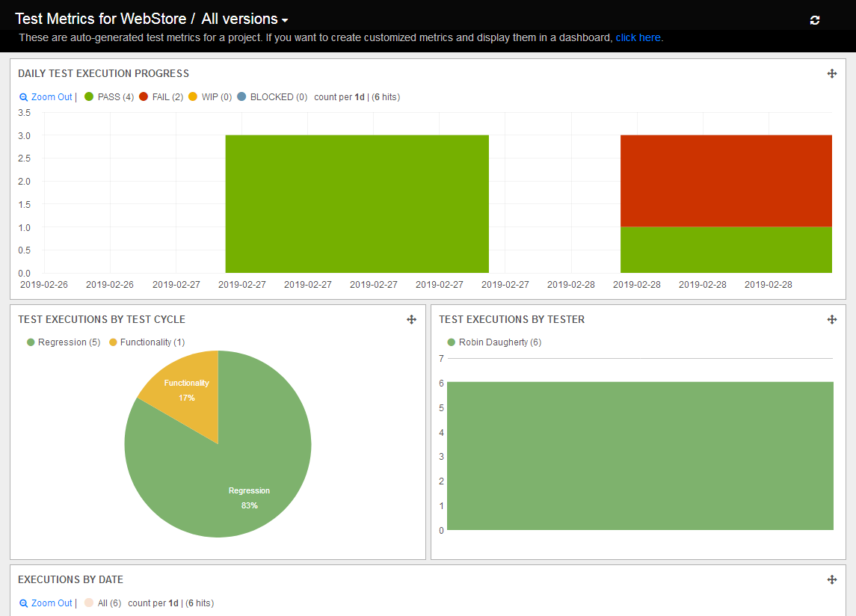Click the refresh metrics icon
The width and height of the screenshot is (856, 616).
coord(815,20)
